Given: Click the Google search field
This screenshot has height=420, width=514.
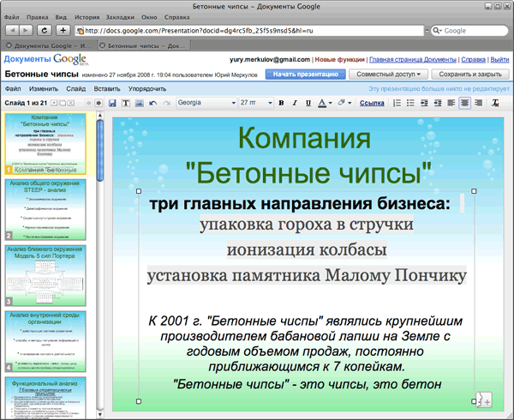Looking at the screenshot, I should coord(469,31).
